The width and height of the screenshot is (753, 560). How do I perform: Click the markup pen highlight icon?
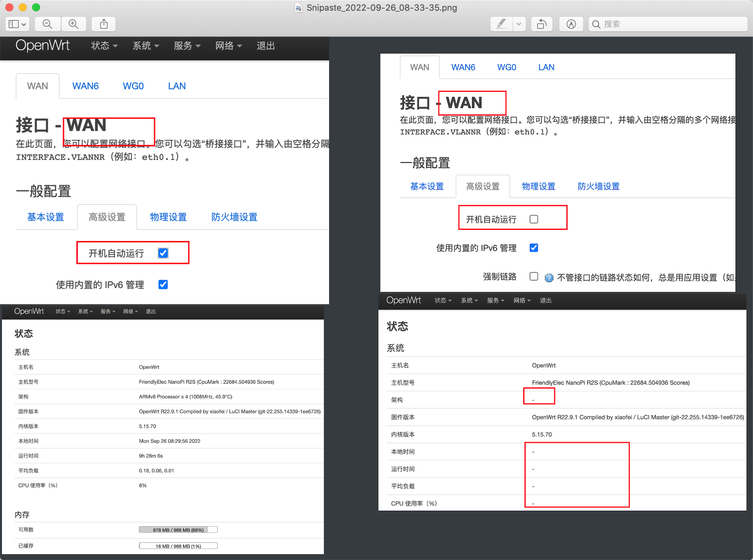501,24
